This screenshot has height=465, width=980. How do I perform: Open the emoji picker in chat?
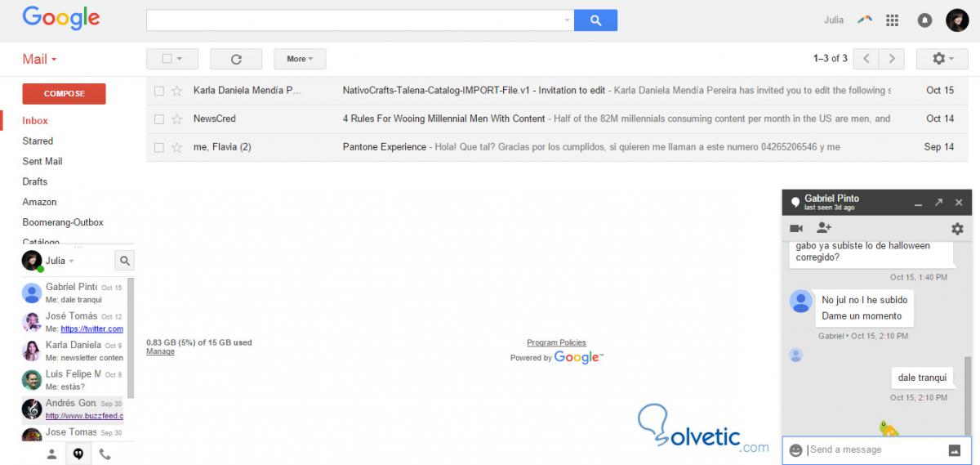pos(795,449)
